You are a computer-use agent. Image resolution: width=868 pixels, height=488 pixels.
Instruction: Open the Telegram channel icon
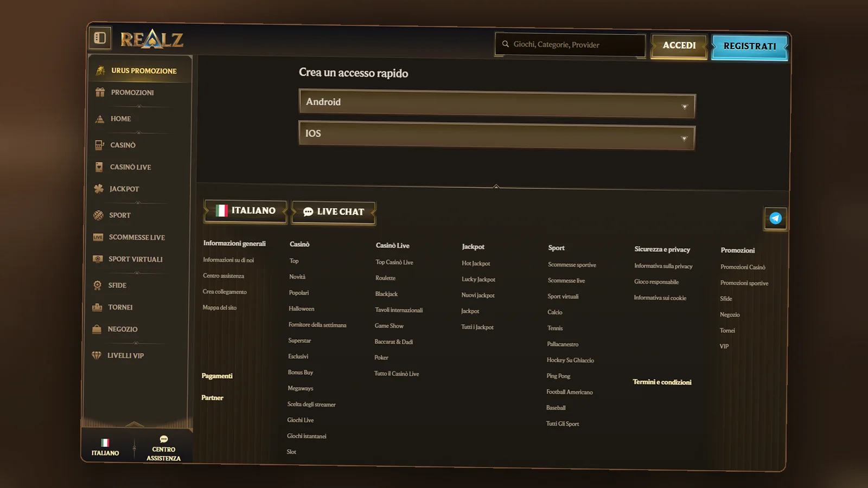775,219
